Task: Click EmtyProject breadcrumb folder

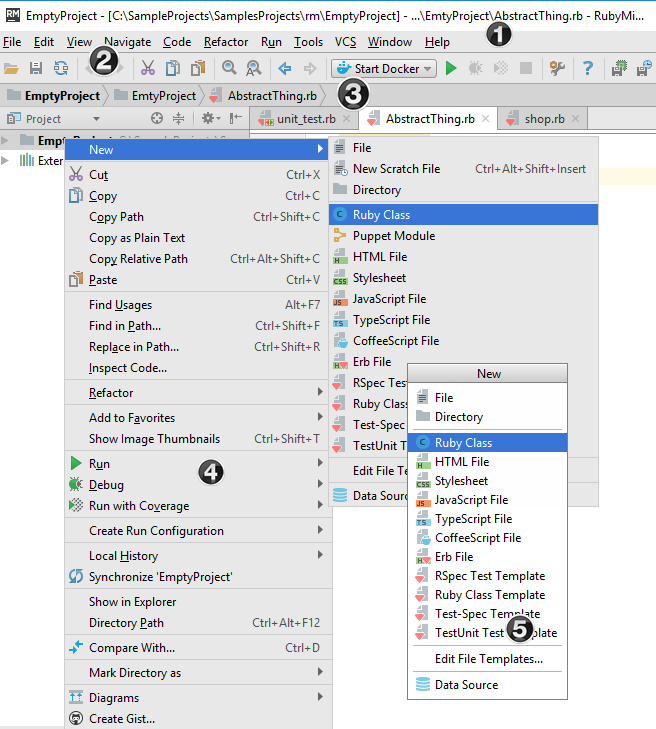Action: pos(155,96)
